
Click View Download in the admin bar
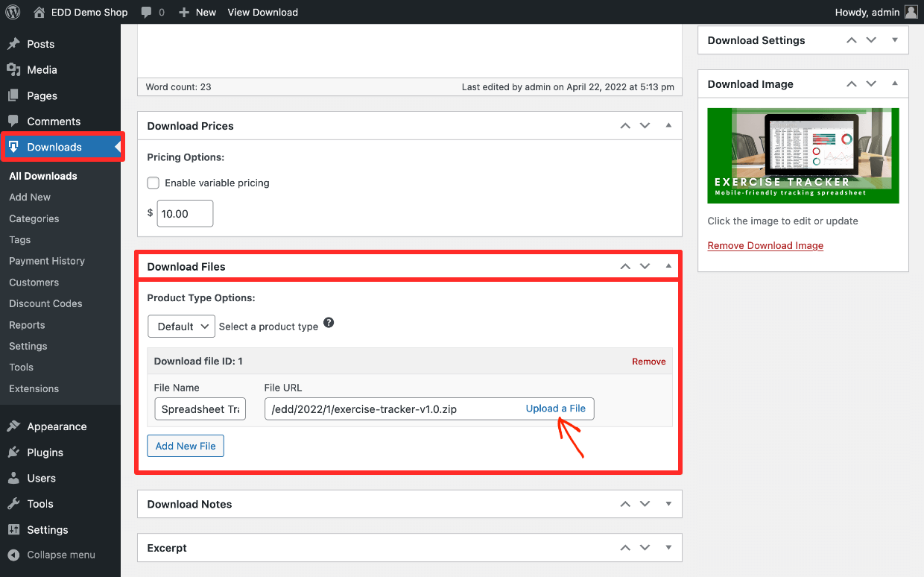(262, 12)
